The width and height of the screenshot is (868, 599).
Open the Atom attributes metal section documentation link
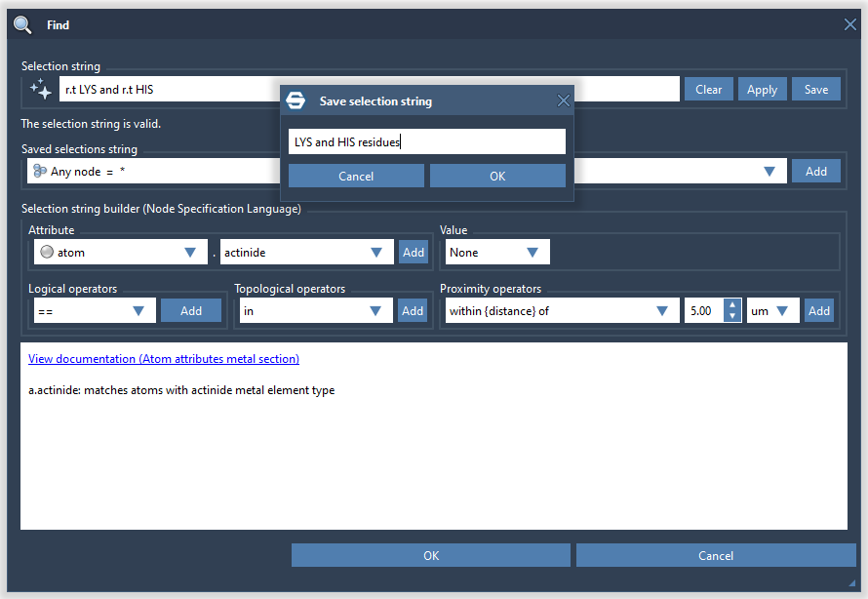coord(163,359)
